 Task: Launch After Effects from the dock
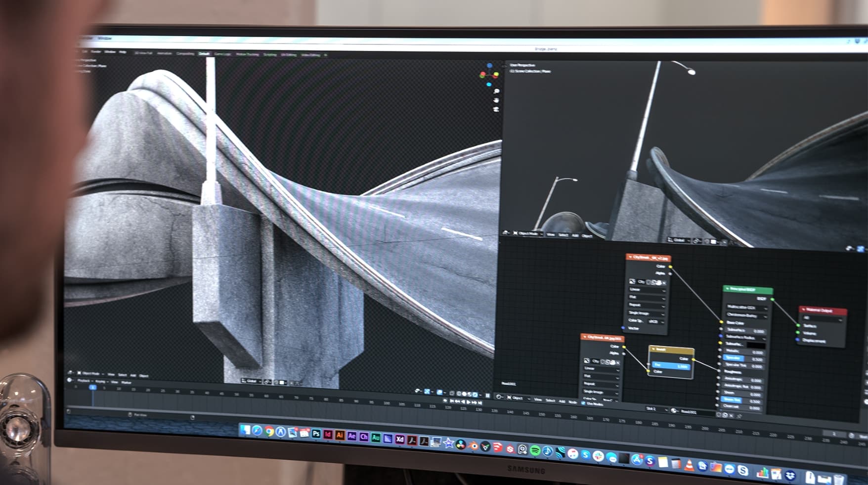pyautogui.click(x=351, y=436)
